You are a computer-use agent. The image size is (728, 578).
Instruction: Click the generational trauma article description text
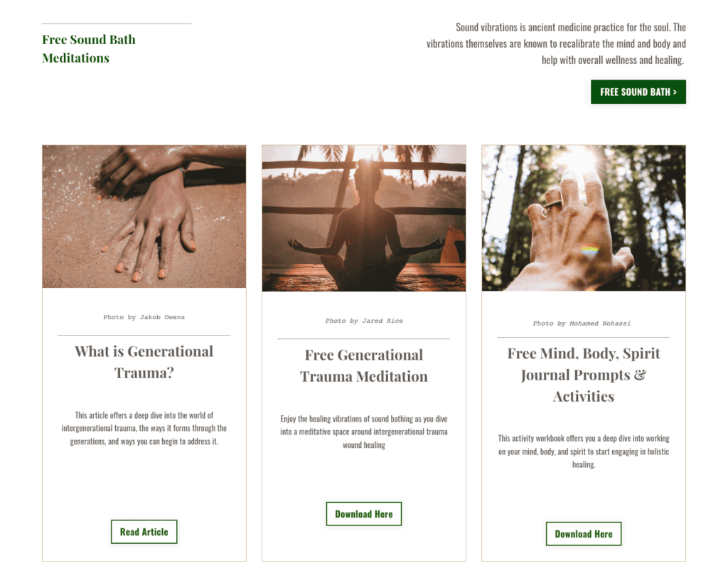(x=144, y=428)
